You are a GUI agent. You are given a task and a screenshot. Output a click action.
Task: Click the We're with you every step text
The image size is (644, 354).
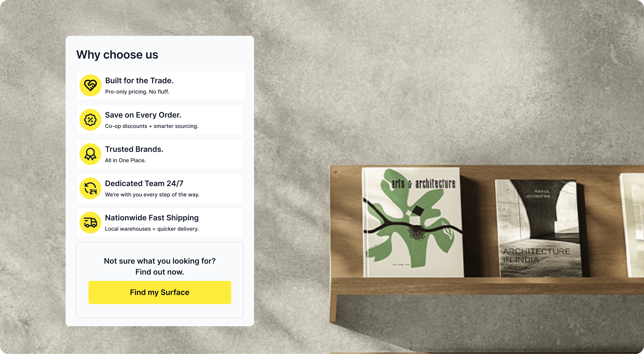[x=152, y=195]
